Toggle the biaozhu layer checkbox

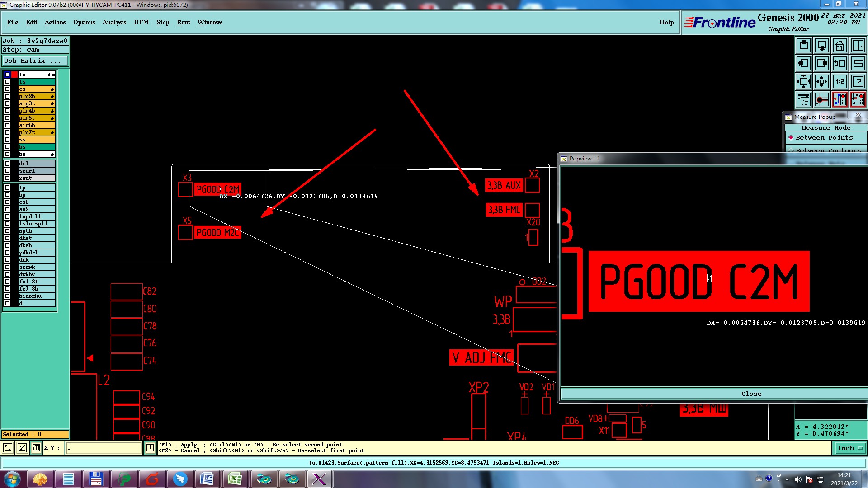coord(7,296)
